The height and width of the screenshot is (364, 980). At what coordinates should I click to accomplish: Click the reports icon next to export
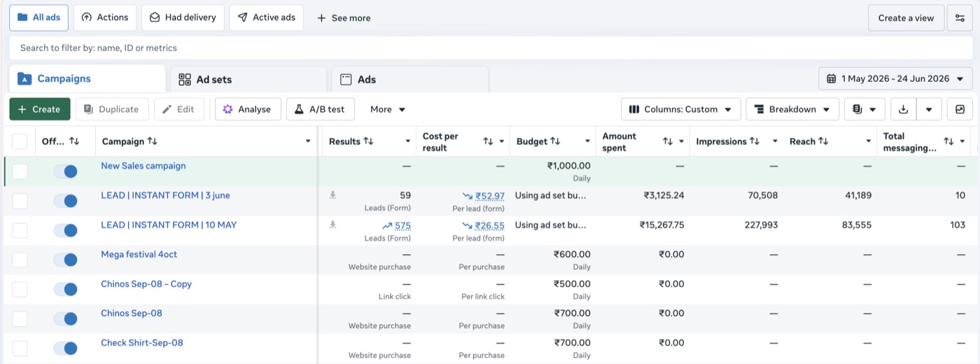click(857, 109)
